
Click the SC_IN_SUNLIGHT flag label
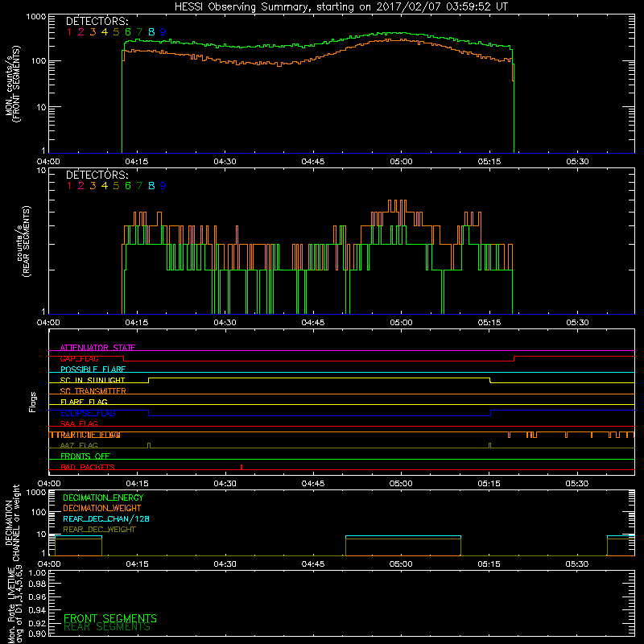click(93, 380)
